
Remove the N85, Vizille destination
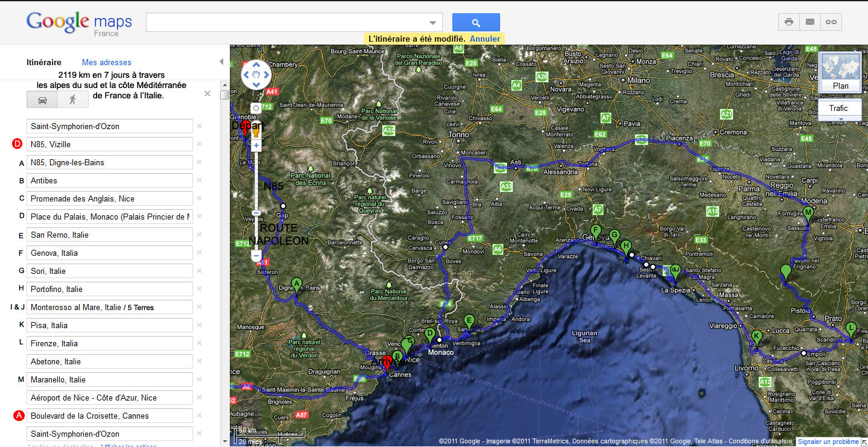click(x=199, y=144)
